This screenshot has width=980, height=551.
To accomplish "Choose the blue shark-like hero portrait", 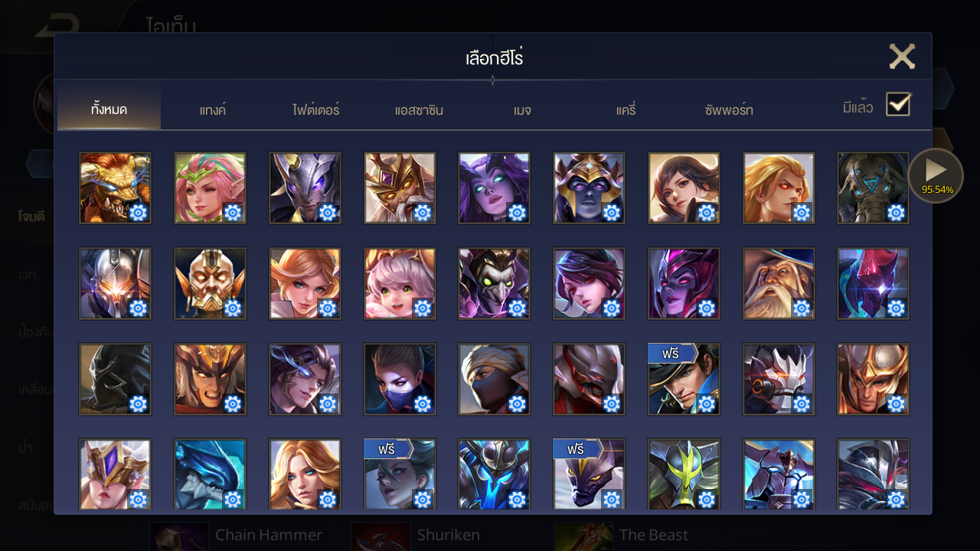I will click(x=210, y=475).
